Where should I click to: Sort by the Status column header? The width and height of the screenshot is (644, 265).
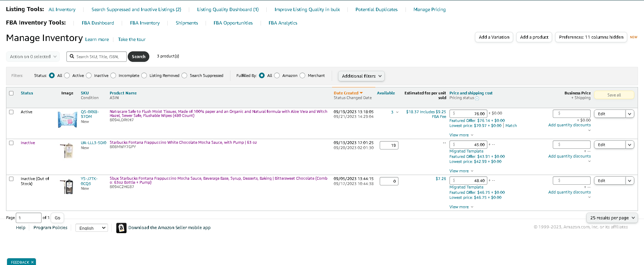[x=27, y=93]
